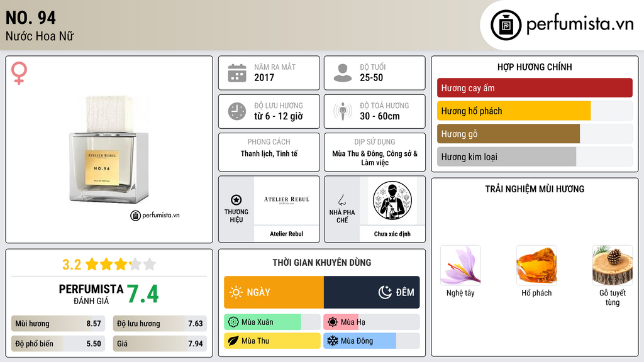Viewport: 644px width, 362px height.
Task: Click the NO. 94 page title
Action: point(31,18)
